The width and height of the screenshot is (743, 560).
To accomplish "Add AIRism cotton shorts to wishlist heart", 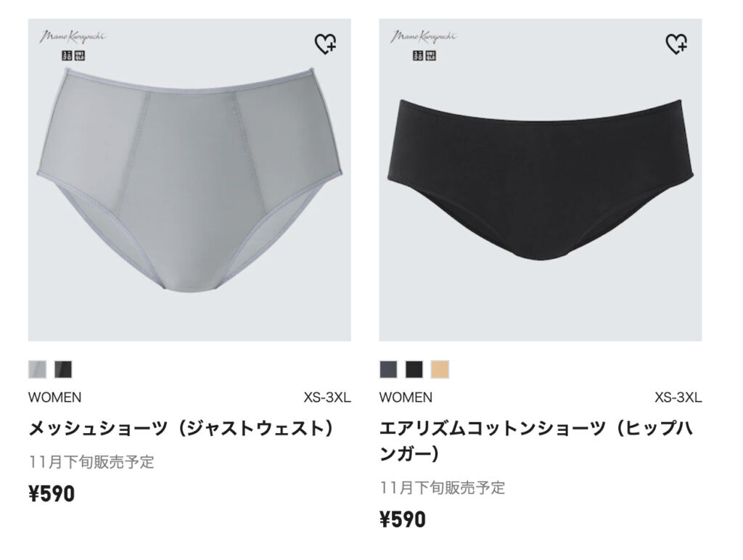I will click(676, 44).
